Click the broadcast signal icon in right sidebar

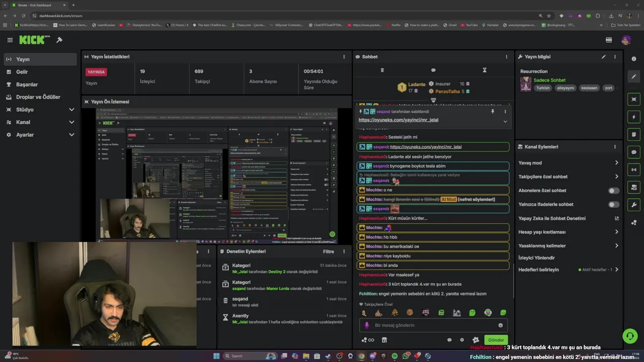[x=634, y=169]
